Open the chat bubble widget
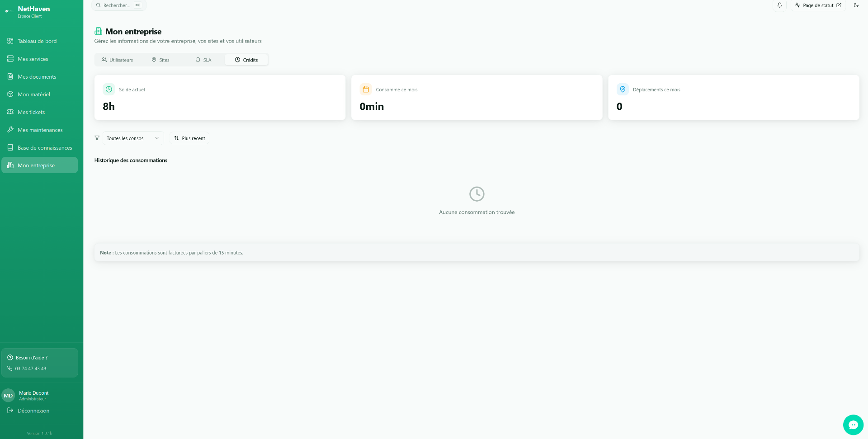 [853, 425]
